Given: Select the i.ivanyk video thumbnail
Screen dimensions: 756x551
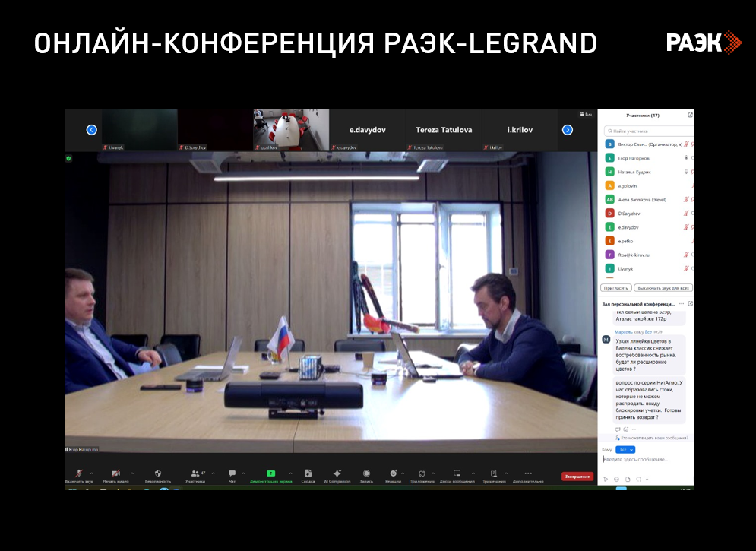Looking at the screenshot, I should [x=139, y=130].
